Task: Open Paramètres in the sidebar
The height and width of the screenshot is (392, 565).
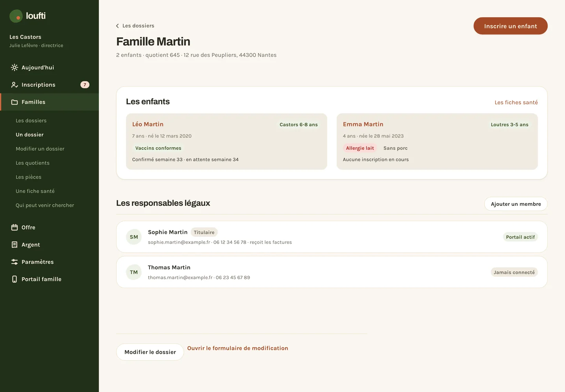Action: tap(49, 262)
